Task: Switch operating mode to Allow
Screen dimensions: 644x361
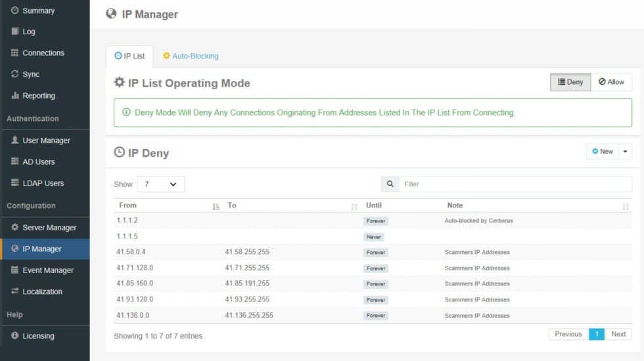Action: [611, 82]
